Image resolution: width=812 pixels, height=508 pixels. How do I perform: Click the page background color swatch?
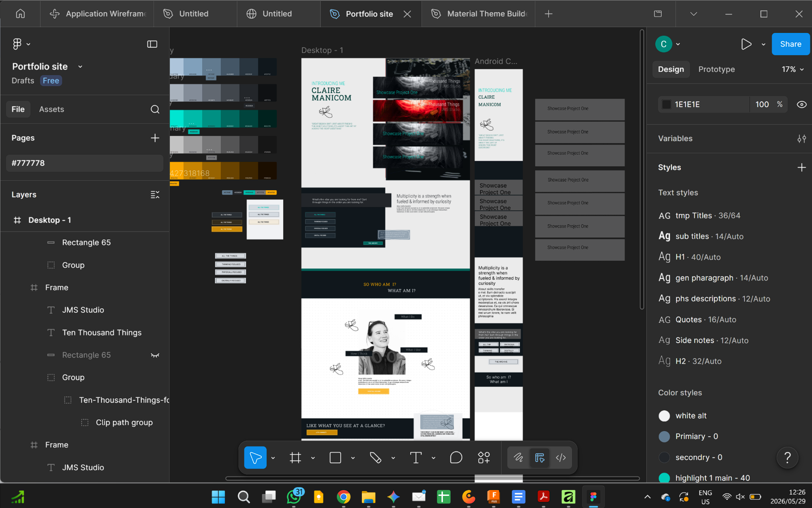coord(666,104)
